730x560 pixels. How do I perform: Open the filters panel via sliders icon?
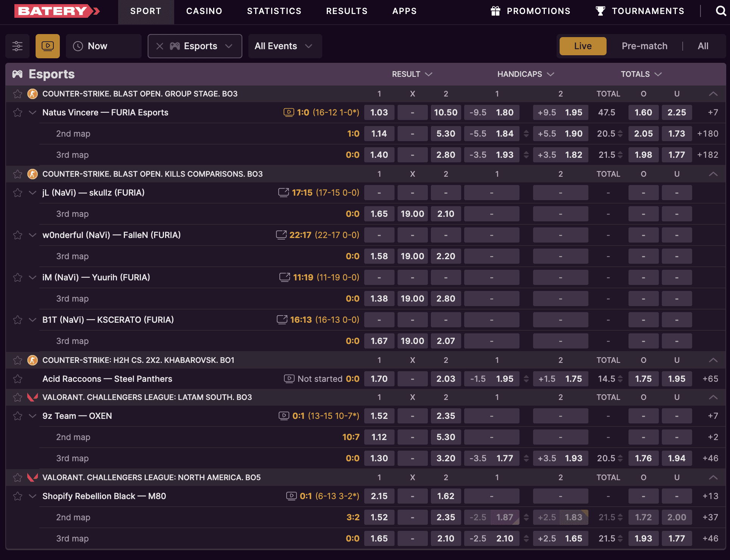(x=17, y=46)
